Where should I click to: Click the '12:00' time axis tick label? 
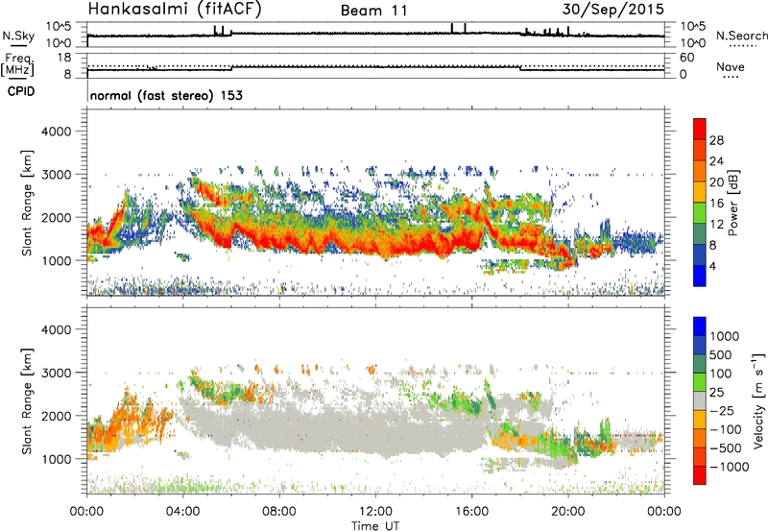pos(375,512)
